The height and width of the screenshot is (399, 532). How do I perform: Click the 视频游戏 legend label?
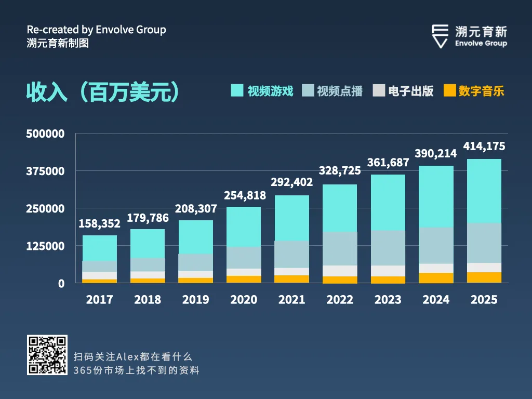[270, 91]
